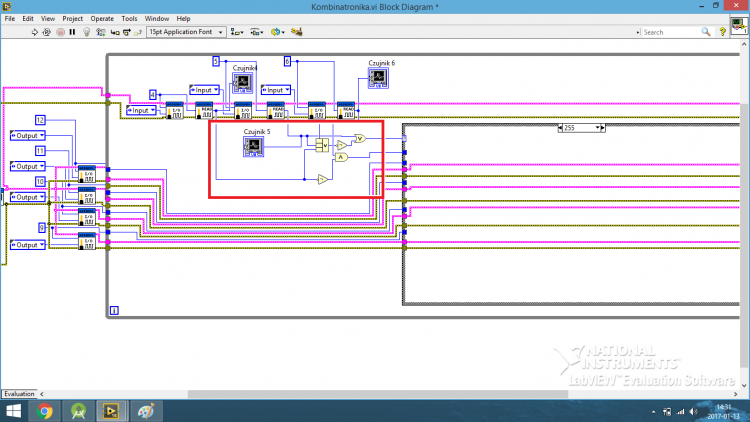Image resolution: width=750 pixels, height=422 pixels.
Task: Open the Operate menu
Action: 102,19
